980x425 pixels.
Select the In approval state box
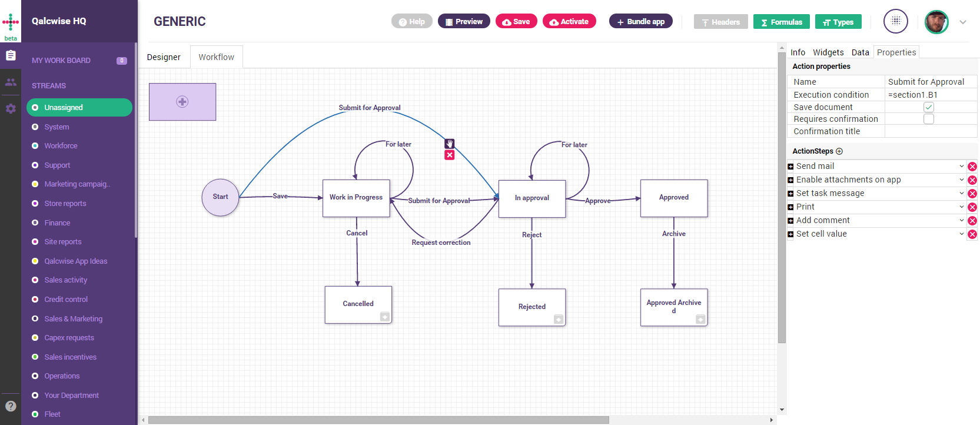click(x=532, y=198)
